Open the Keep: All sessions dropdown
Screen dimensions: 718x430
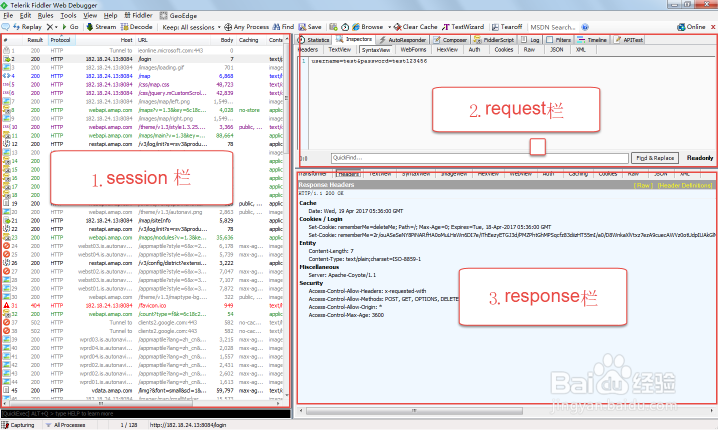coord(191,27)
